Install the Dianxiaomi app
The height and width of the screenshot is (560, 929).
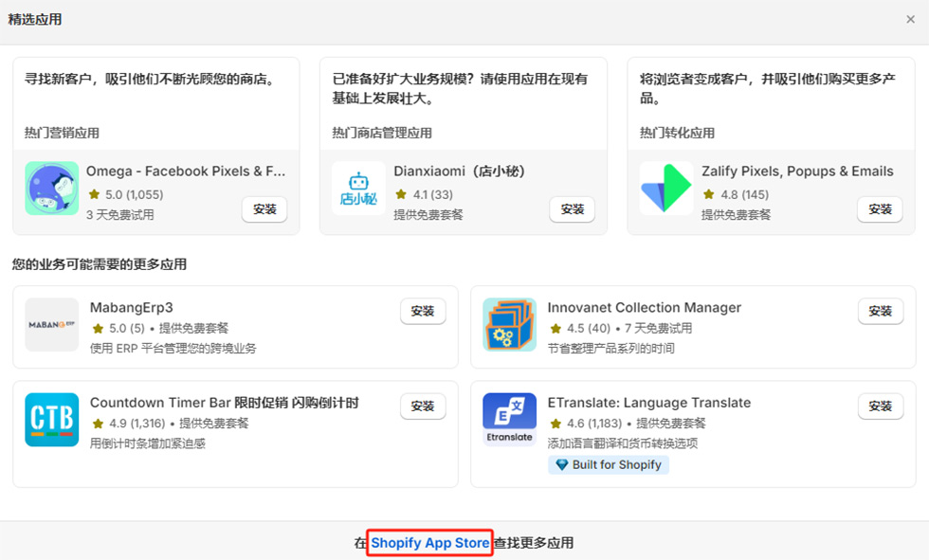(573, 209)
